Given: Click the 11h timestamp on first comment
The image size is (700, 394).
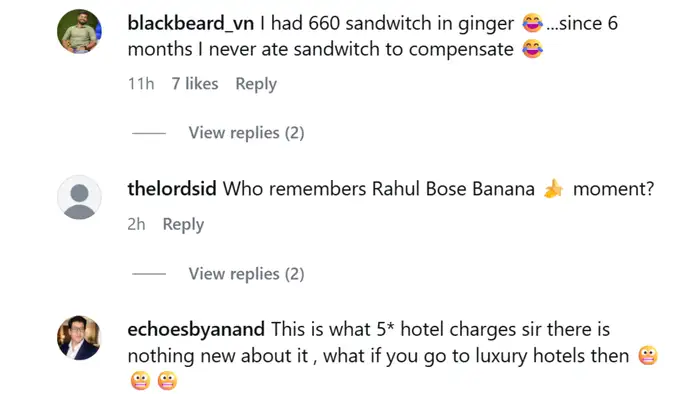Looking at the screenshot, I should 141,83.
